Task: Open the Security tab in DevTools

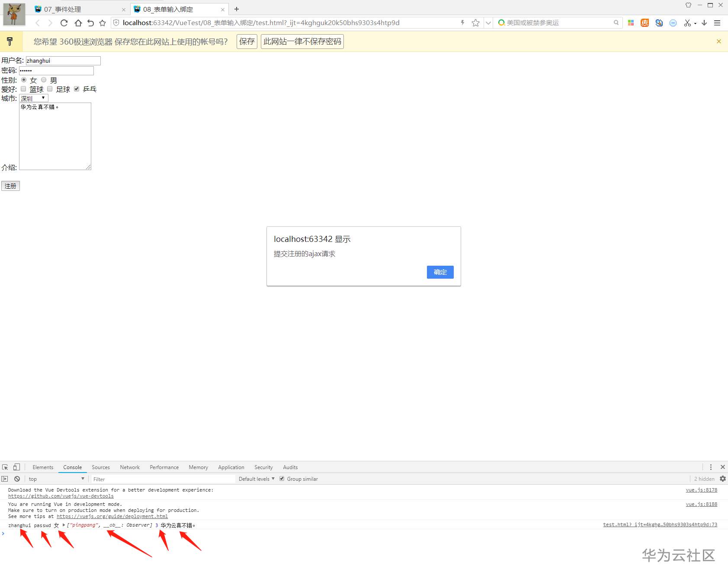Action: coord(263,467)
